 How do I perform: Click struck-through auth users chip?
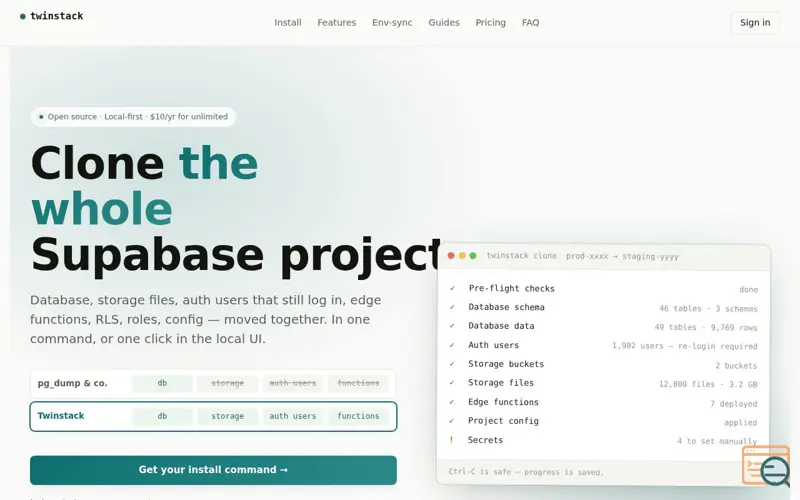[293, 383]
